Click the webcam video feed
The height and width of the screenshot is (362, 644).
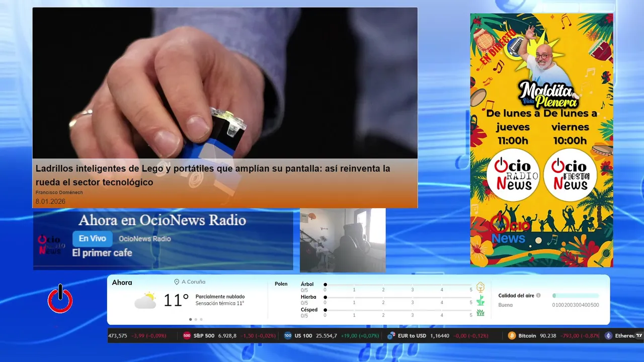[x=343, y=240]
